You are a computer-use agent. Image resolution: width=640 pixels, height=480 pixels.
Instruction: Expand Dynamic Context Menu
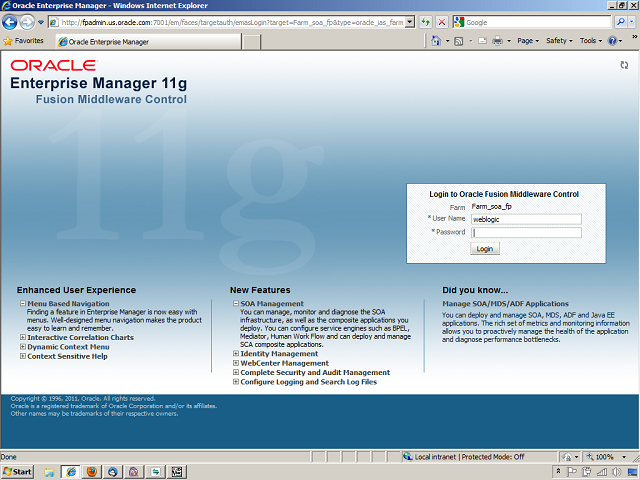(23, 347)
